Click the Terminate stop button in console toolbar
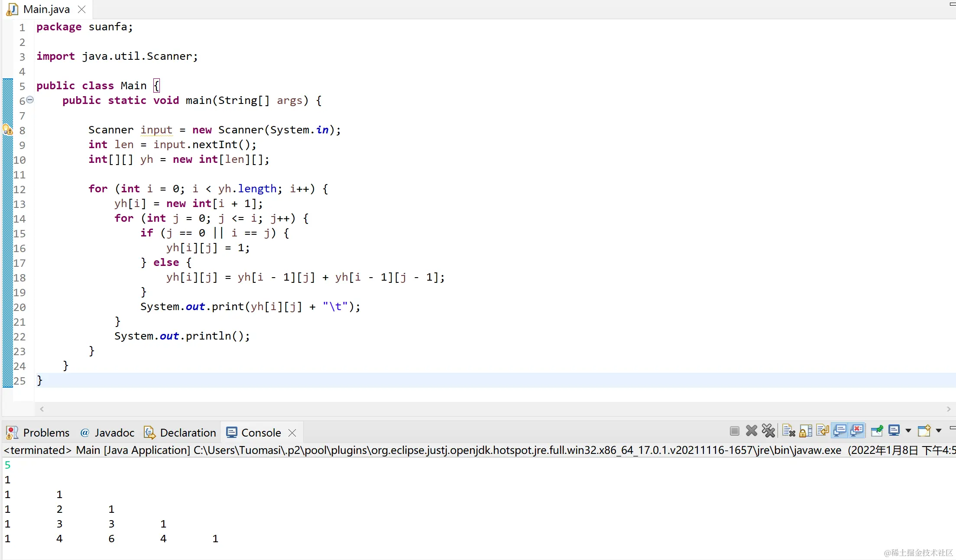The height and width of the screenshot is (560, 956). (x=734, y=431)
